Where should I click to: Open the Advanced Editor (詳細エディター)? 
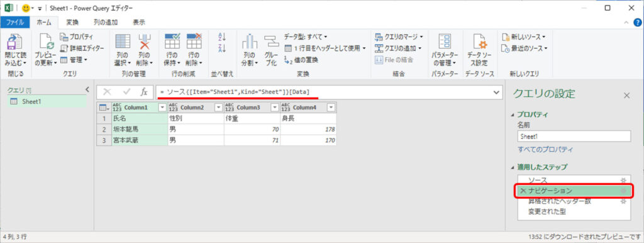(x=82, y=48)
